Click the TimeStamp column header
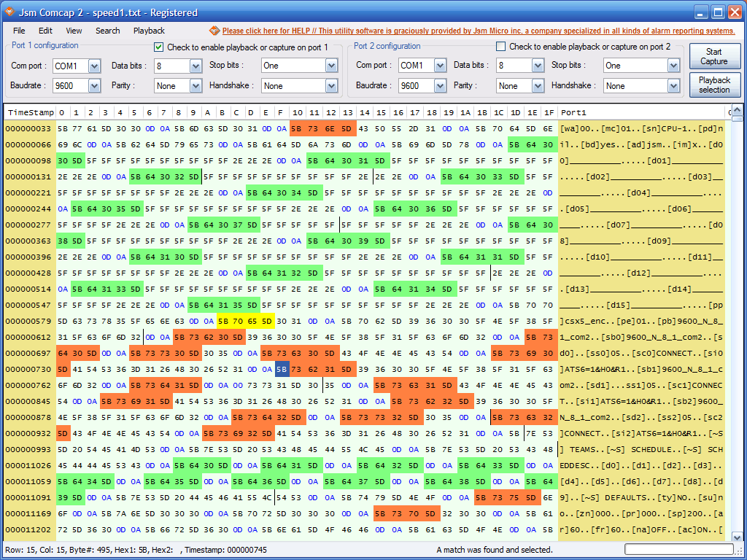Viewport: 747px width, 560px height. click(29, 113)
